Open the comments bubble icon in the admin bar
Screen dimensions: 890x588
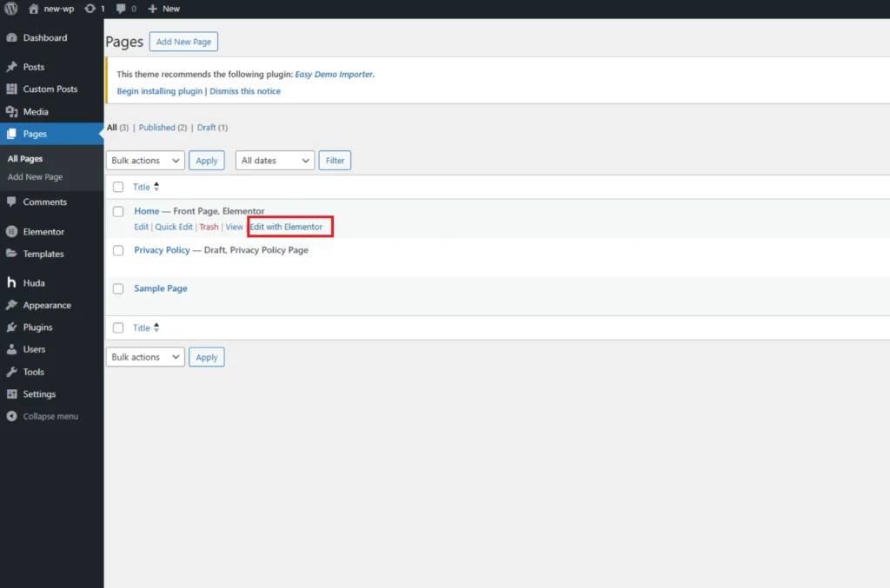[121, 9]
